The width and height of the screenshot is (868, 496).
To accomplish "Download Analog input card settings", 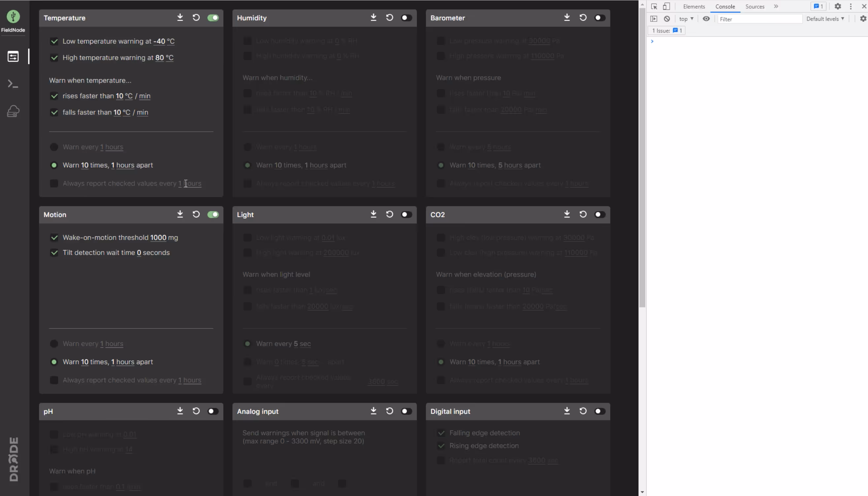I will [373, 411].
